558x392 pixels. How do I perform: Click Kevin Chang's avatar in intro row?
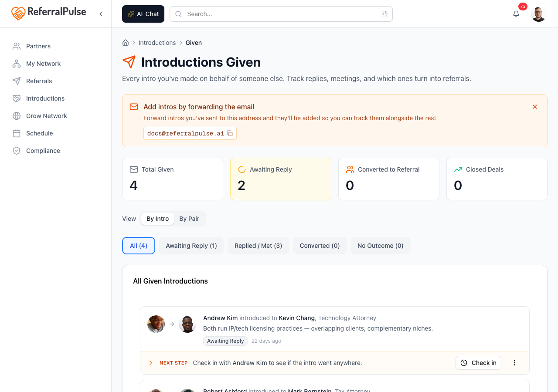[187, 324]
